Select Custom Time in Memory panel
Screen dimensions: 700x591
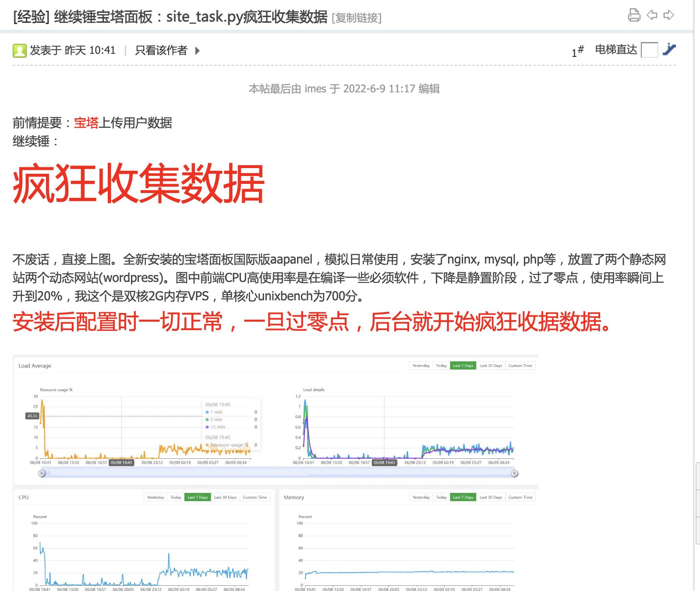520,497
